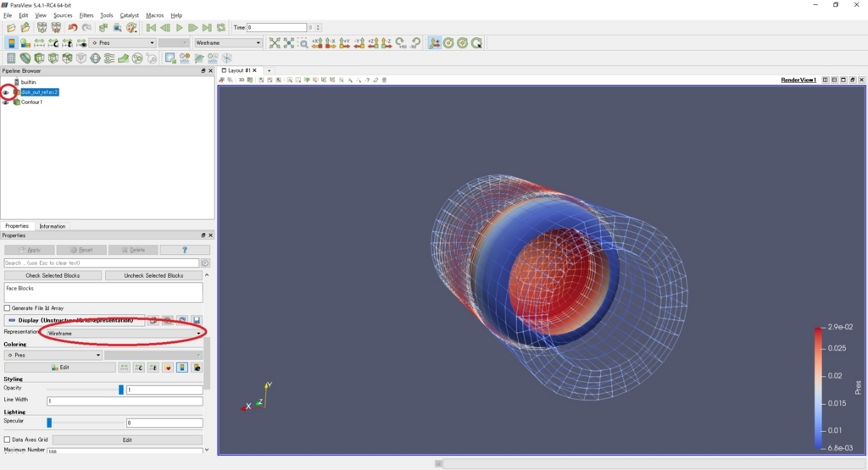Collapse the Display section header

(x=75, y=320)
